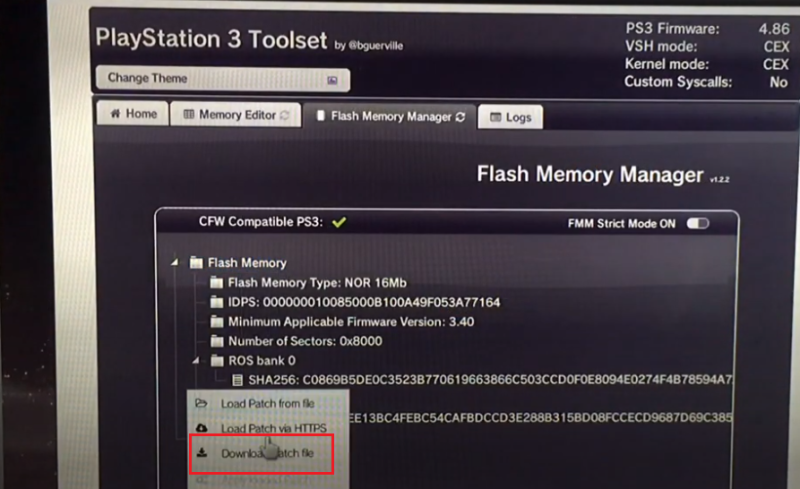Click the Logs tab icon

tap(495, 117)
